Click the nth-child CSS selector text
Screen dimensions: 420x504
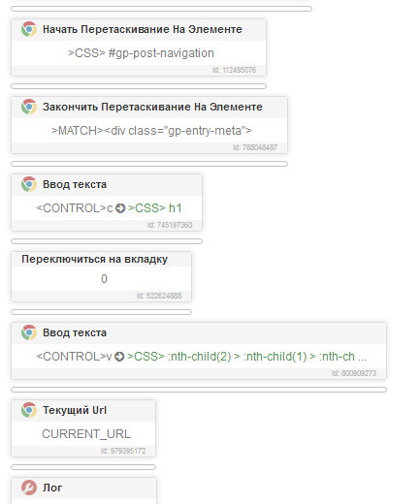[x=247, y=357]
